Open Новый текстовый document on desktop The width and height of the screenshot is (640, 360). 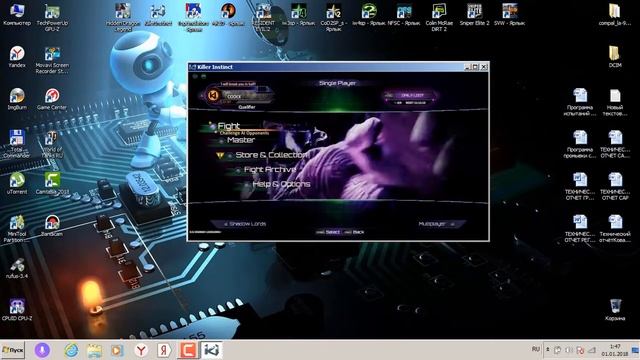pyautogui.click(x=615, y=102)
